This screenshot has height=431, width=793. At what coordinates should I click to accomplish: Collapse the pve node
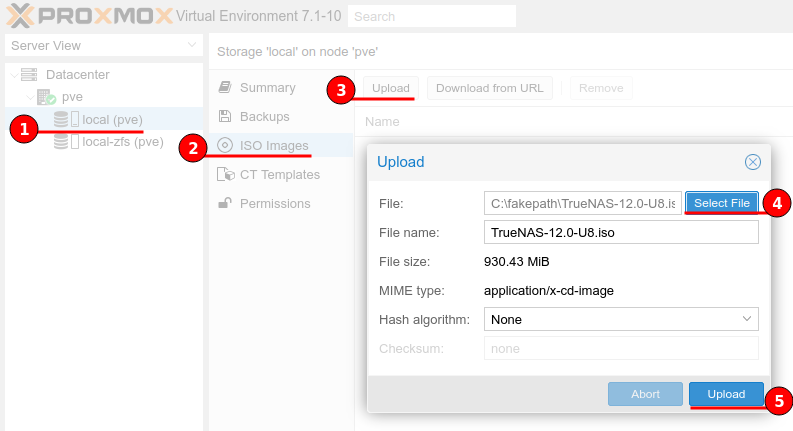point(31,97)
